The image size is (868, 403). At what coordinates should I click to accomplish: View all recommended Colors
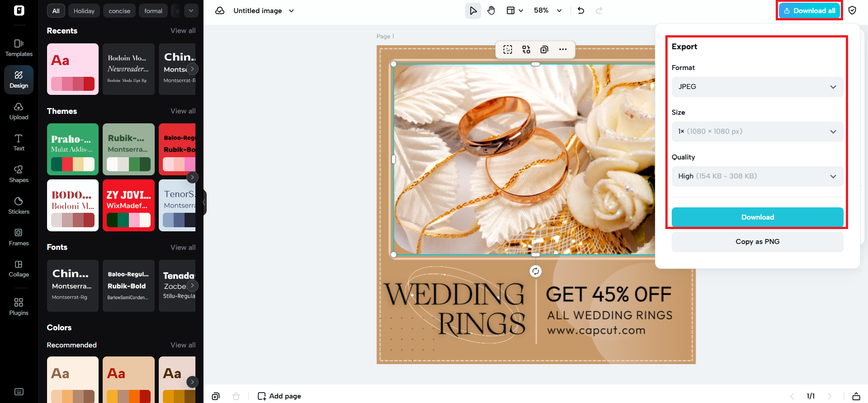click(x=183, y=345)
